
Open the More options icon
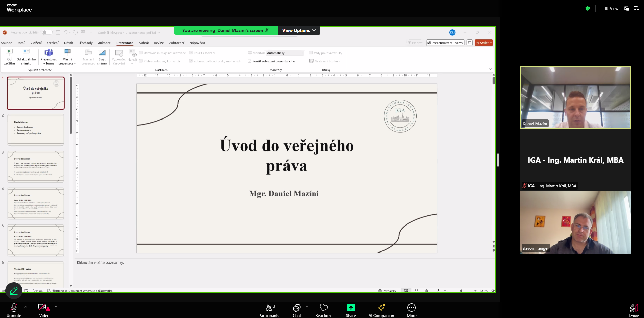pyautogui.click(x=411, y=308)
